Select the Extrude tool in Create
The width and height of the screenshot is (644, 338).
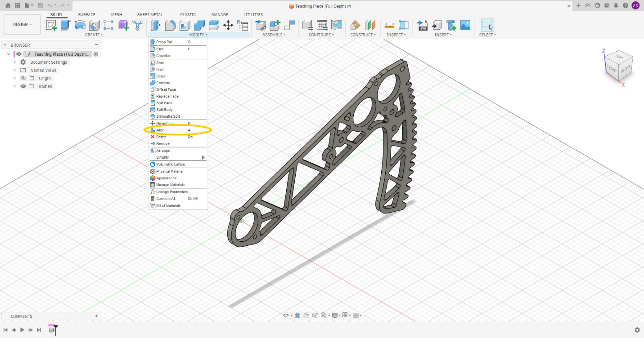pyautogui.click(x=66, y=25)
